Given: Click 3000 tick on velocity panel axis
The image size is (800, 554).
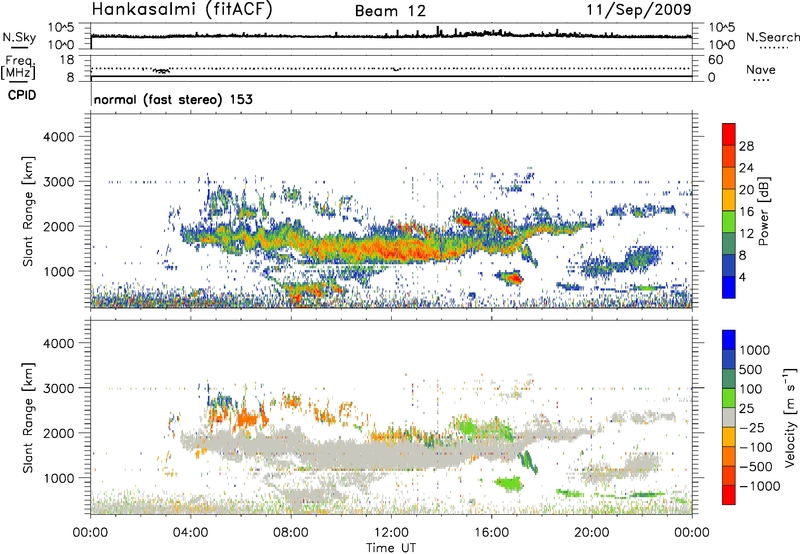Looking at the screenshot, I should click(x=58, y=388).
